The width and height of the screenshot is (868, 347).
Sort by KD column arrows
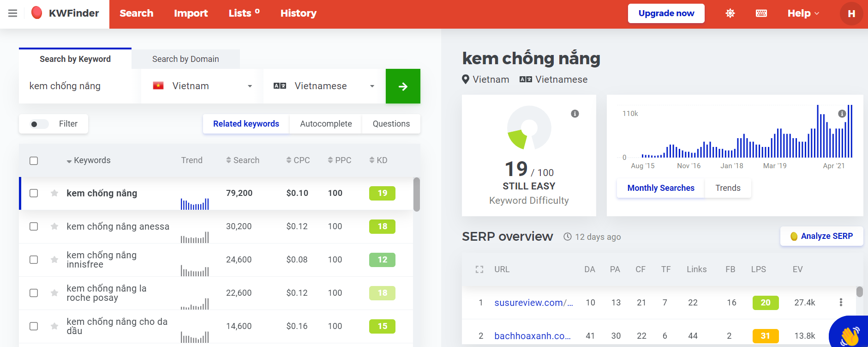click(x=372, y=160)
